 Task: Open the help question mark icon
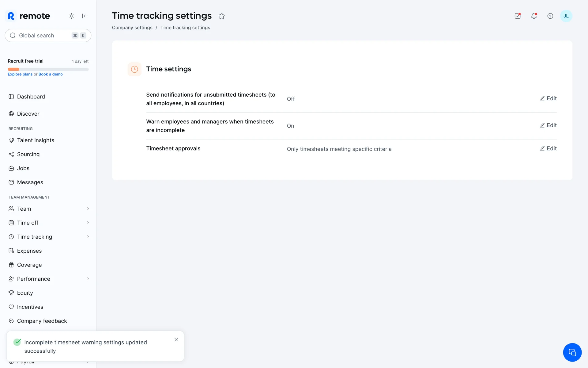(x=550, y=16)
